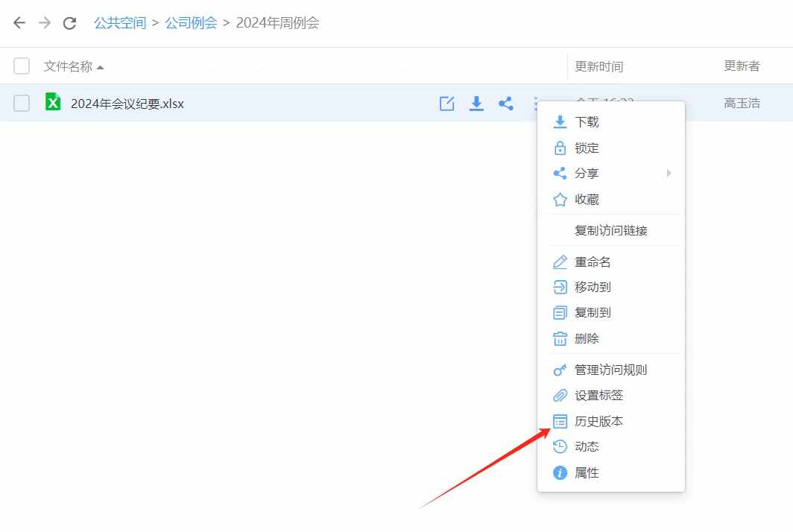Screen dimensions: 793x532
Task: Go to 公司例会 breadcrumb folder
Action: click(191, 23)
